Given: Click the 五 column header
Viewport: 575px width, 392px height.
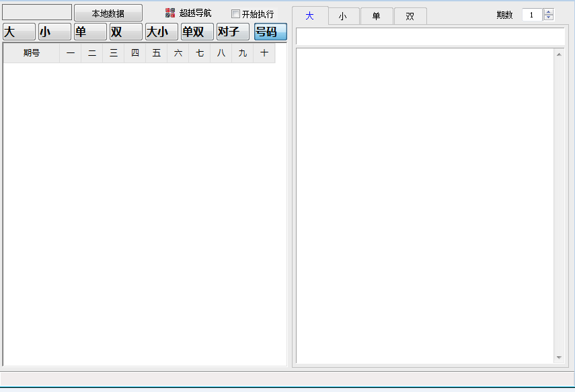Looking at the screenshot, I should (157, 53).
